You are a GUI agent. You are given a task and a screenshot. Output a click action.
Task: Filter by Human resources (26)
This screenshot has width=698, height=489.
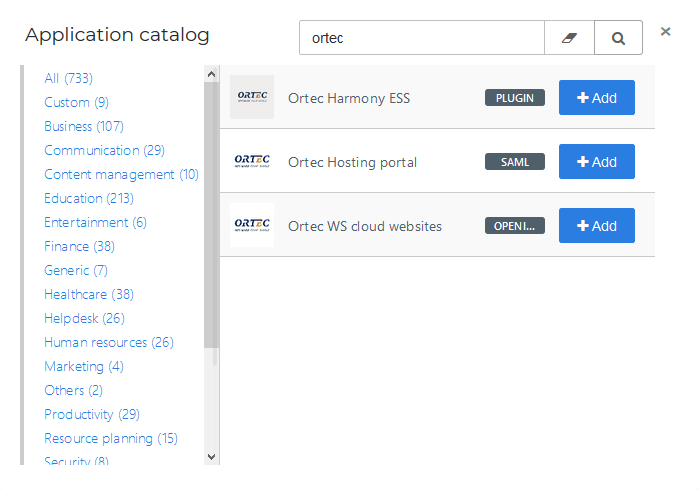109,343
